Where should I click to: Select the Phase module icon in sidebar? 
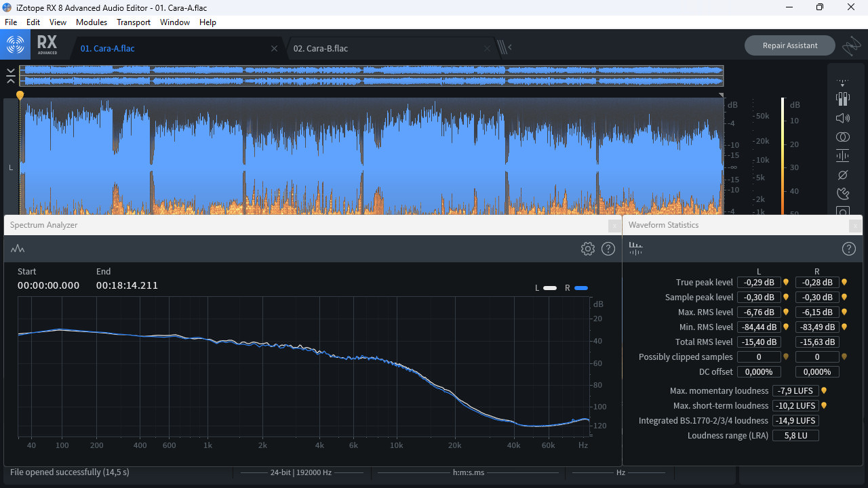(842, 175)
